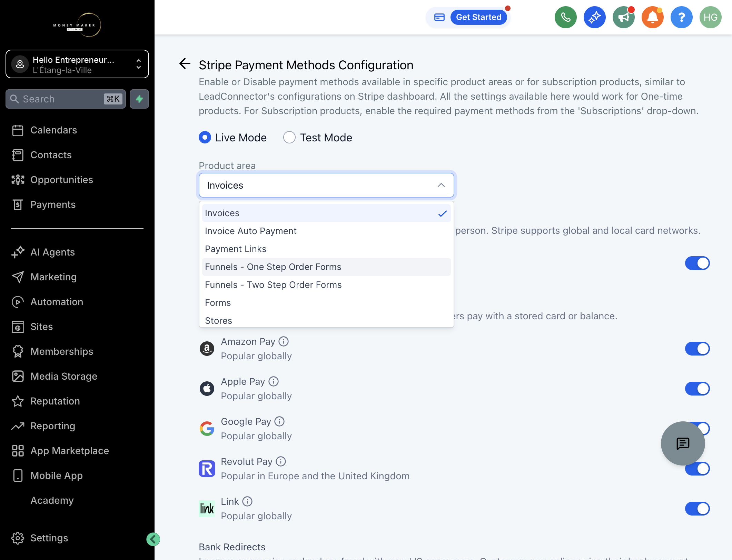
Task: Collapse the Product area Invoices dropdown
Action: coord(326,185)
